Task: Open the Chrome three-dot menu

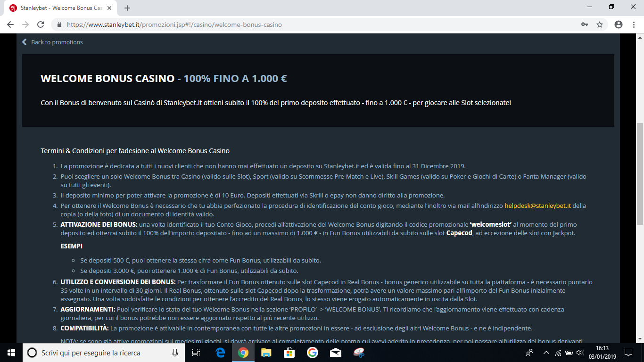Action: click(x=633, y=25)
